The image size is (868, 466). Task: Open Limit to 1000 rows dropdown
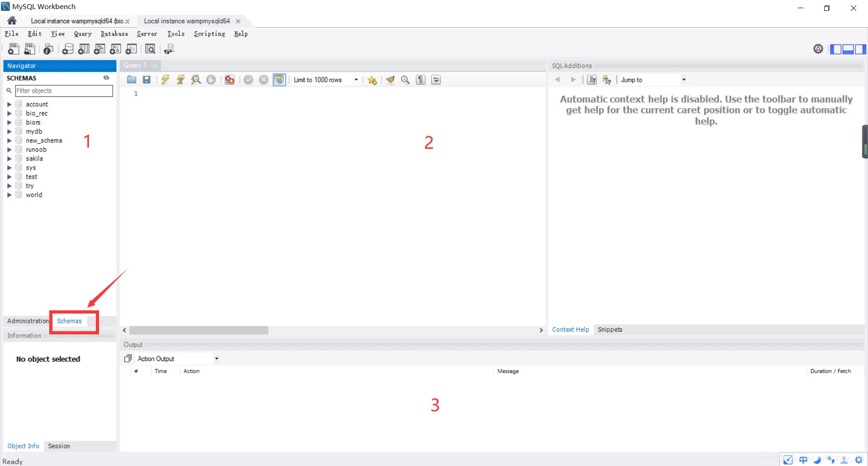(325, 80)
